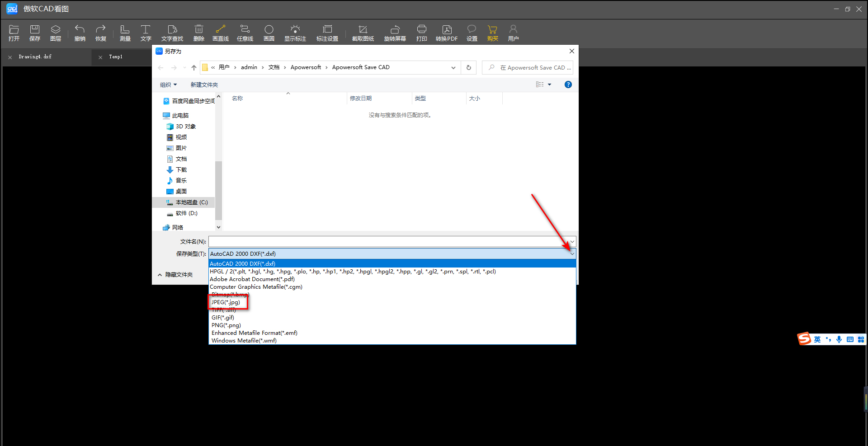Open help in the save dialog
This screenshot has height=446, width=868.
click(x=568, y=85)
